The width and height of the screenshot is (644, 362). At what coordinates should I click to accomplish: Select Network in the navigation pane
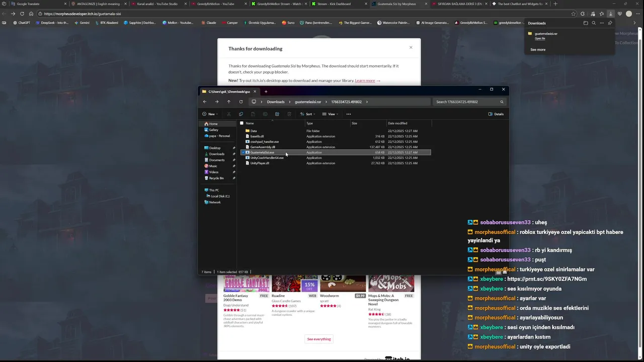(x=215, y=202)
